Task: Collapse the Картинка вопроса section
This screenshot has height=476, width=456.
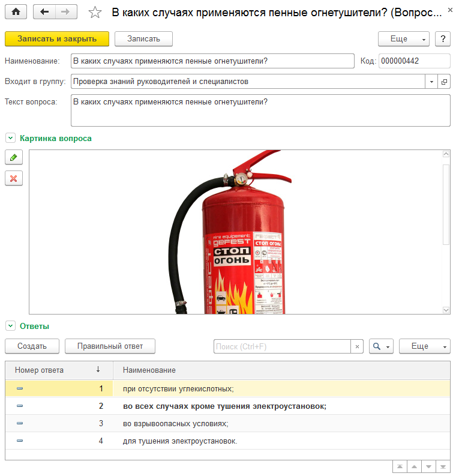Action: pyautogui.click(x=10, y=138)
